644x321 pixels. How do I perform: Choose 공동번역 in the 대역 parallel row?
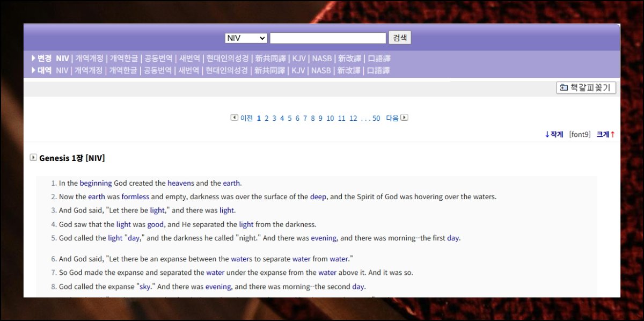pyautogui.click(x=158, y=70)
